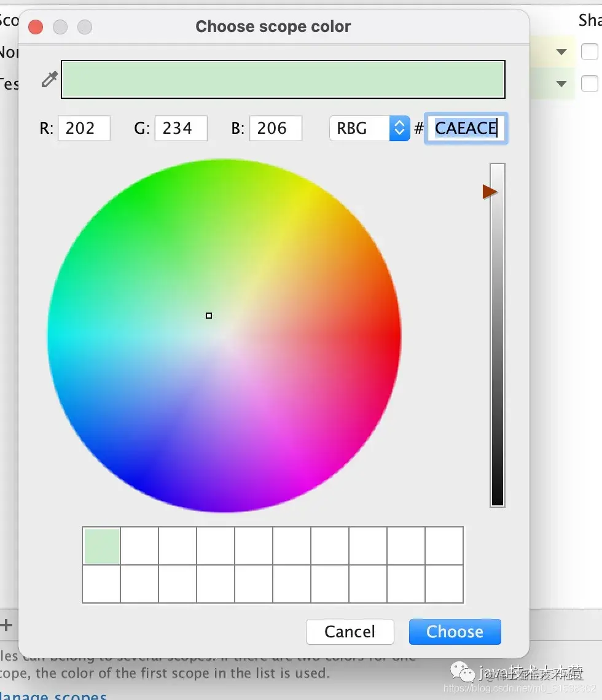This screenshot has height=700, width=602.
Task: Click the B value input field
Action: [x=276, y=128]
